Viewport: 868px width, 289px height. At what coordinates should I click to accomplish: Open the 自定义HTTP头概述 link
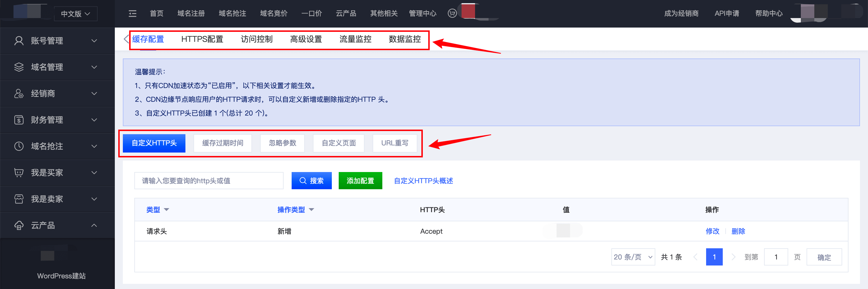[x=423, y=181]
